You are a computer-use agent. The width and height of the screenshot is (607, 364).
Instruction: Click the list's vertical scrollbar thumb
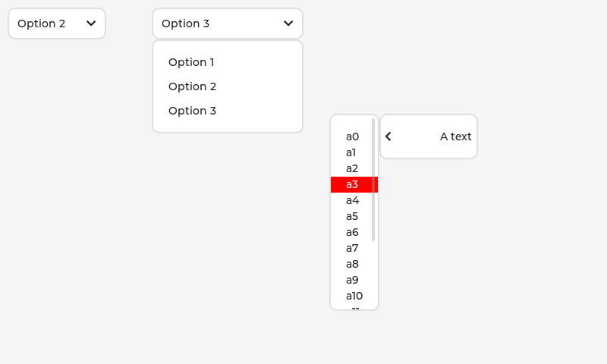[373, 179]
